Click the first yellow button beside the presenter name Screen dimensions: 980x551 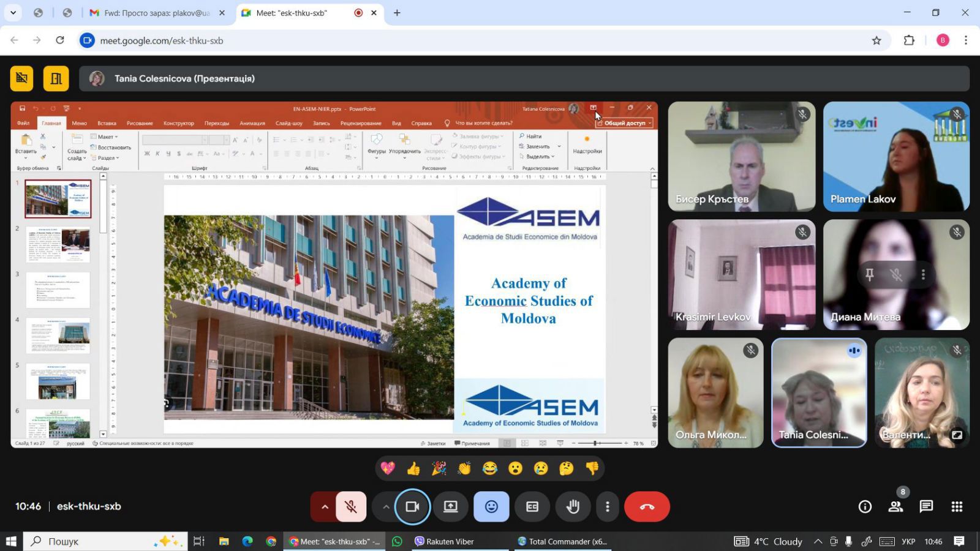tap(22, 78)
